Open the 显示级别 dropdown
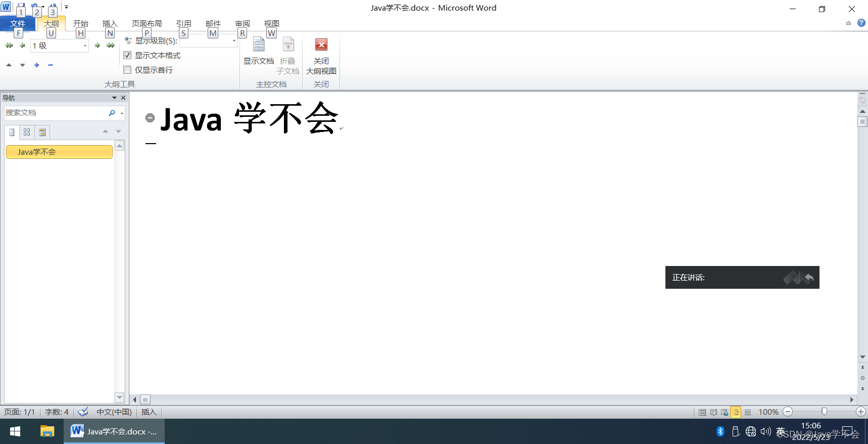Screen dimensions: 868x444 tap(234, 41)
